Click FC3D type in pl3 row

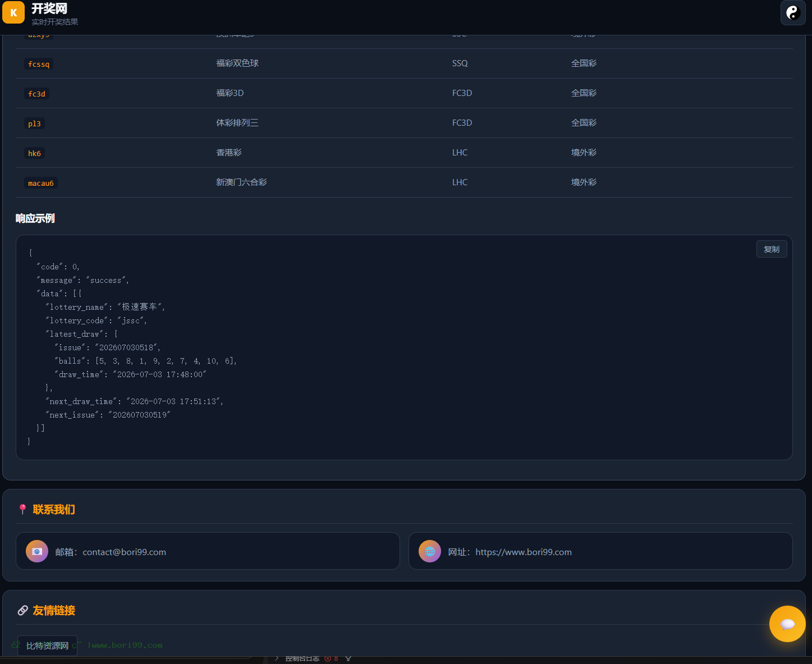pyautogui.click(x=462, y=123)
